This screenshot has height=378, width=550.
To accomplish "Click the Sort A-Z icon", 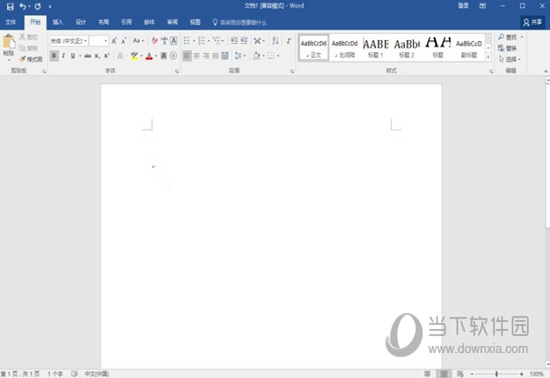I will (276, 41).
